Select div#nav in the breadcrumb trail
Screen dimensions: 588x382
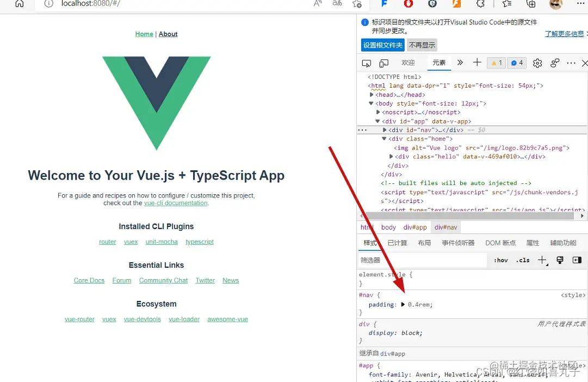coord(446,227)
